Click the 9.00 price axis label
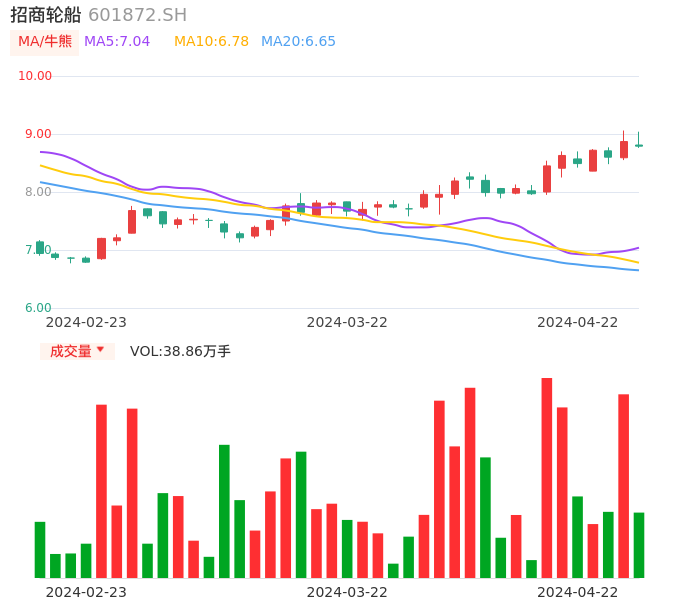Viewport: 686px width, 606px height. [x=38, y=134]
